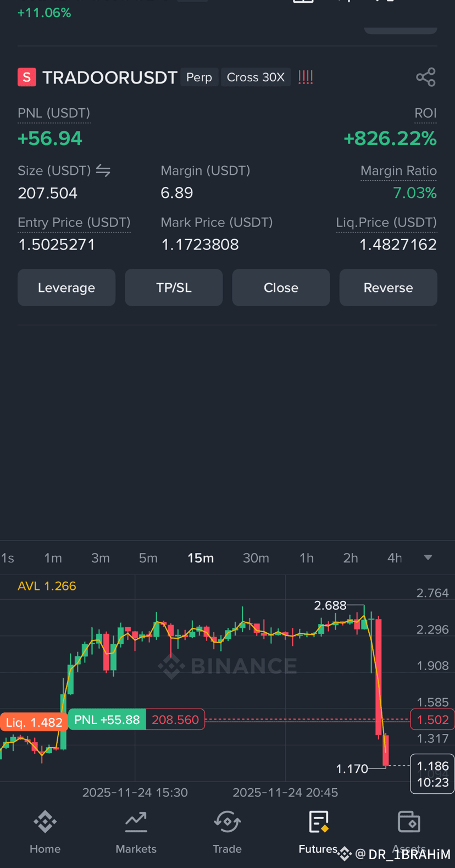
Task: Select the 2h chart interval
Action: 351,558
